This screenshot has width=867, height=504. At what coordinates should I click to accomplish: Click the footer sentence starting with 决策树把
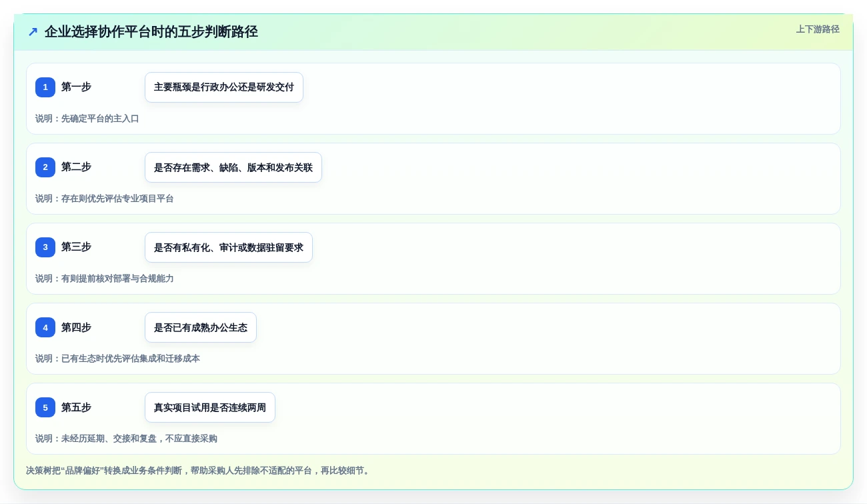(198, 471)
